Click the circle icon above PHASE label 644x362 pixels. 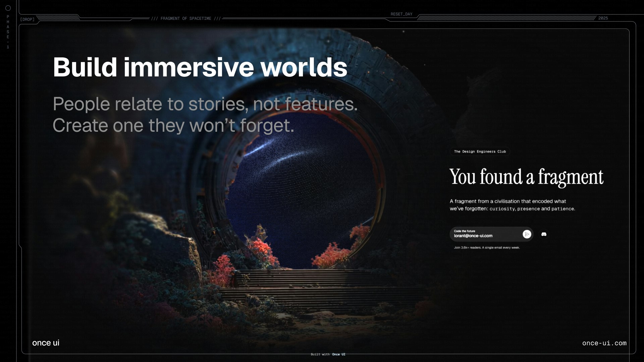pos(8,8)
